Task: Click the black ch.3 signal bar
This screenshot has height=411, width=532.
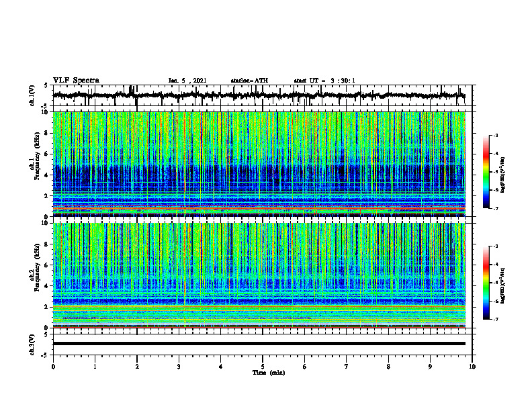Action: click(x=259, y=344)
